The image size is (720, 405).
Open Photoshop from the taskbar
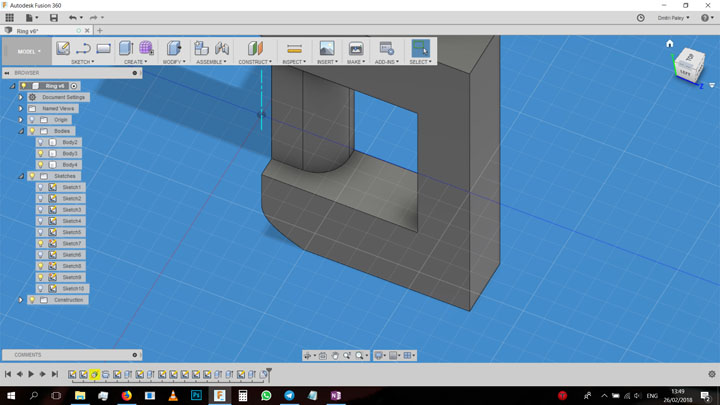tap(196, 395)
